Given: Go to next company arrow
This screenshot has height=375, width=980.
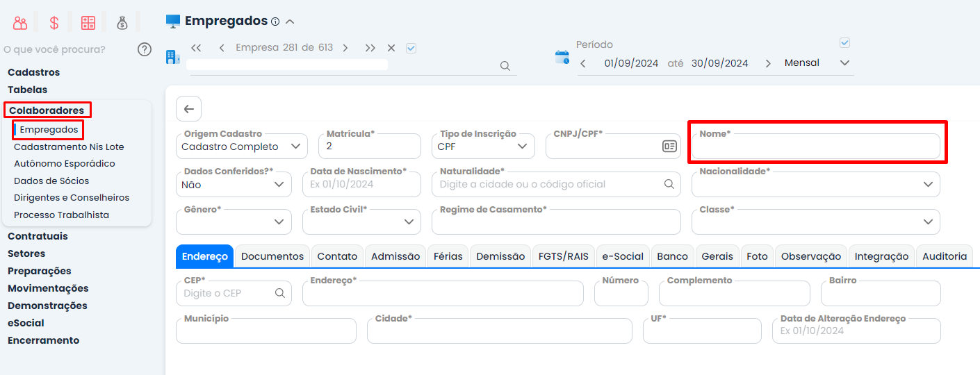Looking at the screenshot, I should pos(345,48).
